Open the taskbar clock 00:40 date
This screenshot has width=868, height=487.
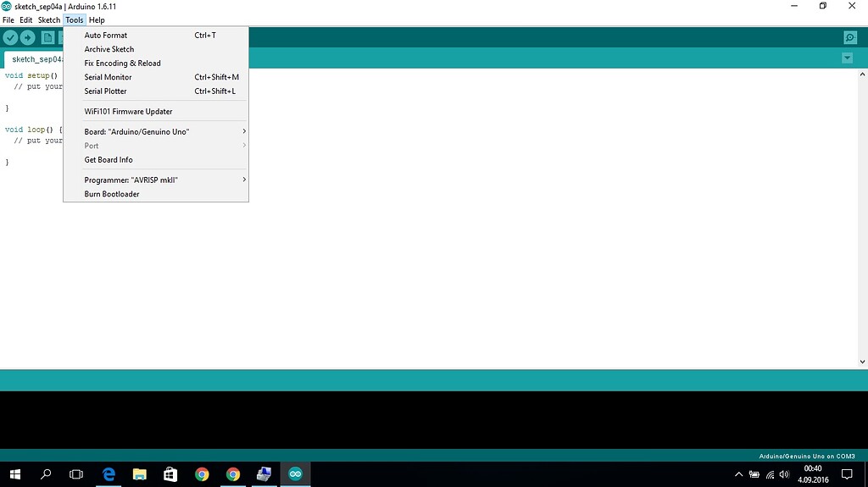(813, 474)
